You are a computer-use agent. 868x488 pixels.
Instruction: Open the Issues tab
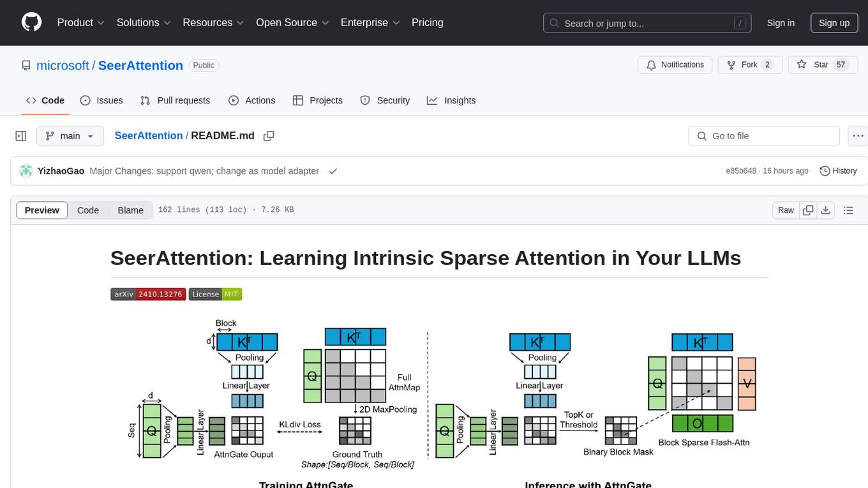pos(101,100)
